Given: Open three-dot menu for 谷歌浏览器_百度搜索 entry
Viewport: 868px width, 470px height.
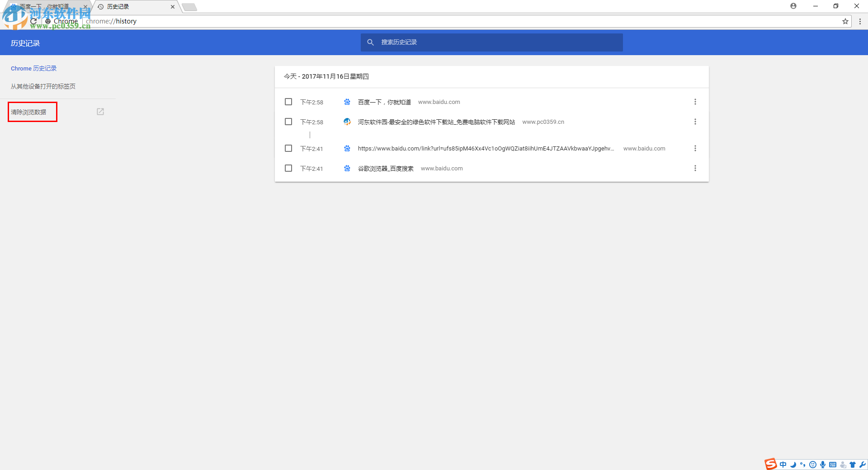Looking at the screenshot, I should point(695,168).
